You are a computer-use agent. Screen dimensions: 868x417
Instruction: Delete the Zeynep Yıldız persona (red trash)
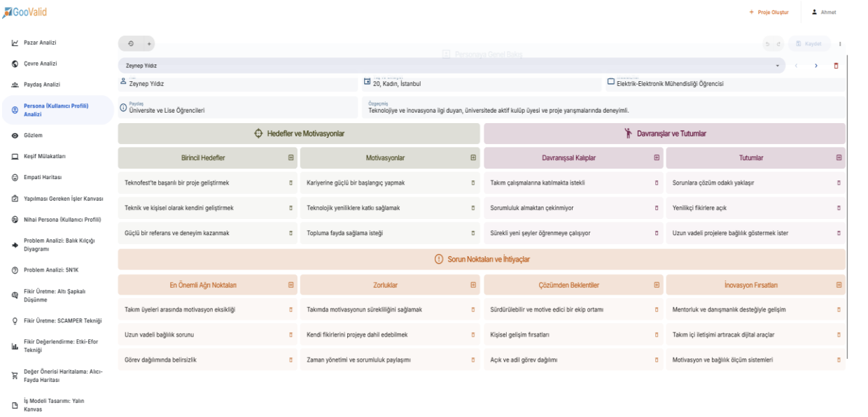point(835,66)
